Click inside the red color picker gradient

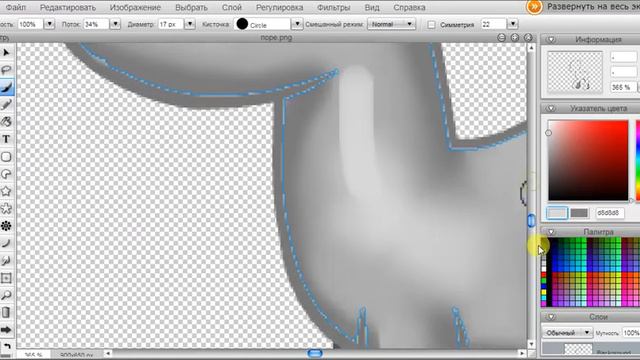[x=588, y=160]
